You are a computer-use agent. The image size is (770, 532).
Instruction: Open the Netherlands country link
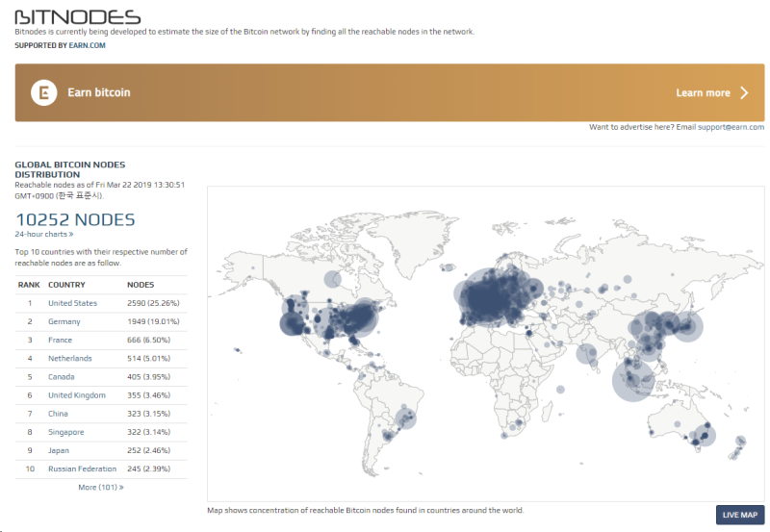(x=69, y=358)
